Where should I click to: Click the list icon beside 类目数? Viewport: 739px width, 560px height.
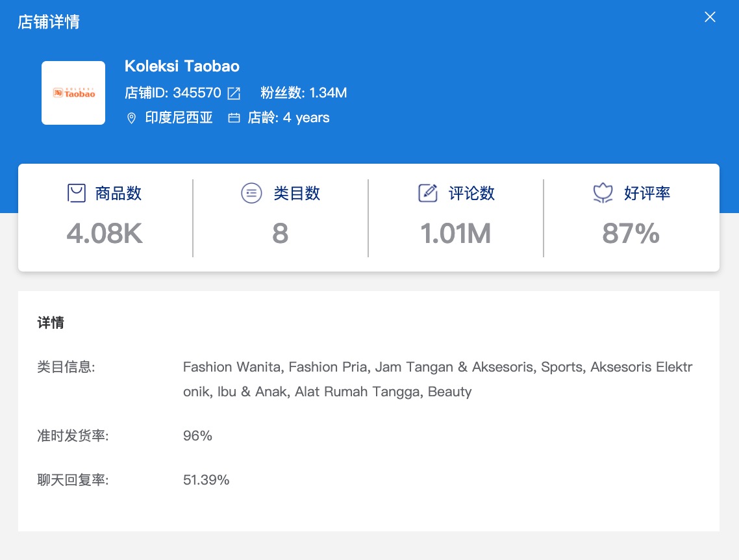tap(252, 193)
